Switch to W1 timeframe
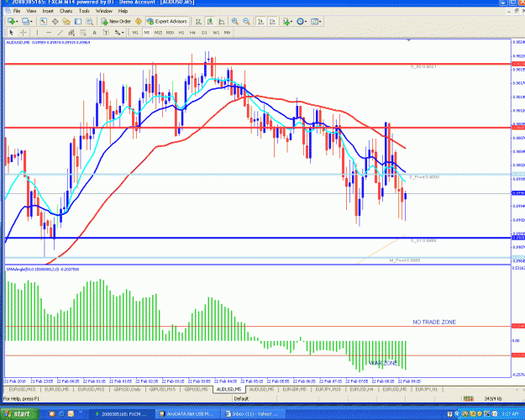525x420 pixels. (x=216, y=33)
